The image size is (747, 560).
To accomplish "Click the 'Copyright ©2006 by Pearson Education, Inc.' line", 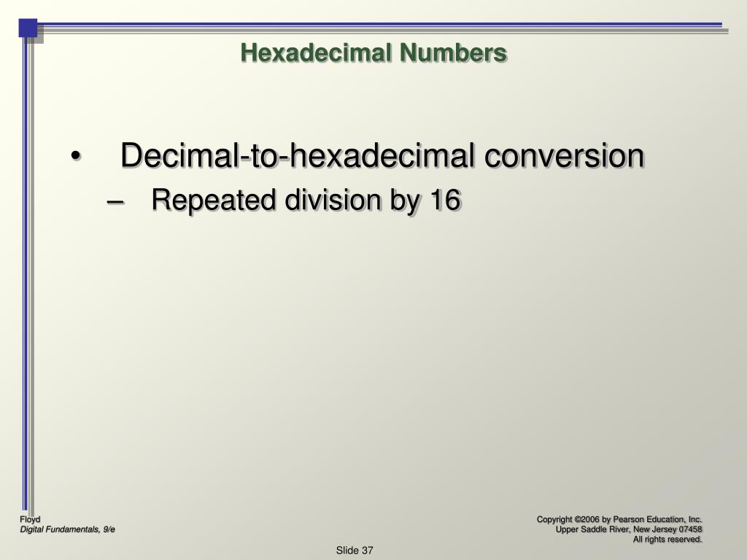I will point(619,519).
